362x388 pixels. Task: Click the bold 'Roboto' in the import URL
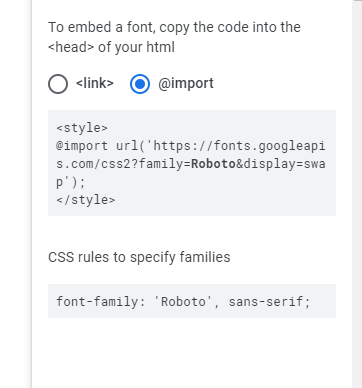click(213, 164)
